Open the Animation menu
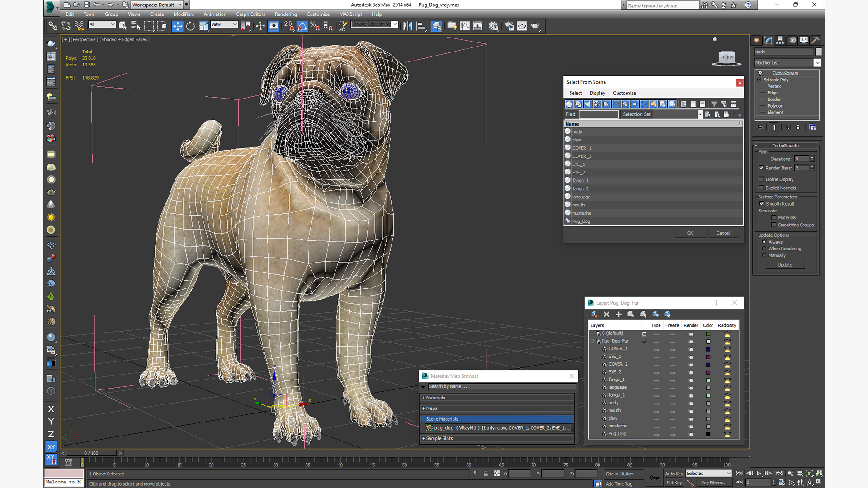This screenshot has width=868, height=488. click(x=215, y=14)
